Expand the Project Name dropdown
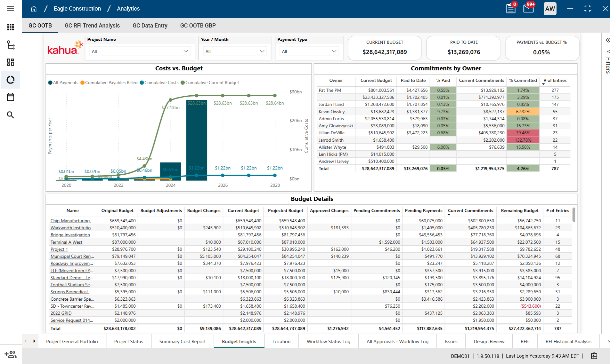Viewport: 610px width, 364px height. click(x=140, y=51)
